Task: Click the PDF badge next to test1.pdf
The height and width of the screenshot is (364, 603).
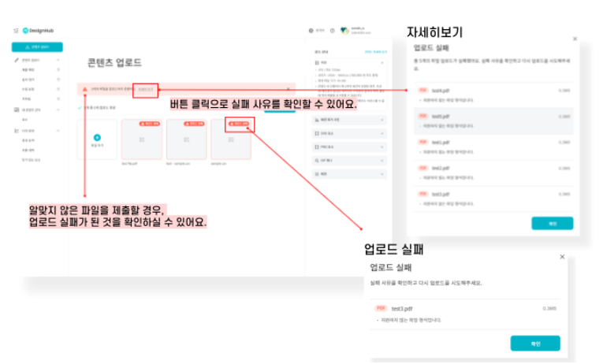Action: click(x=423, y=143)
